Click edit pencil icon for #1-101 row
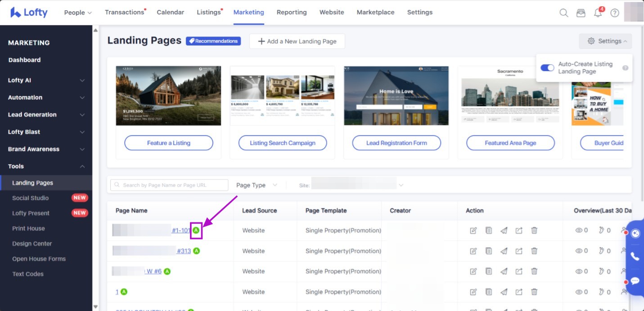Screen dimensions: 644x311 473,230
